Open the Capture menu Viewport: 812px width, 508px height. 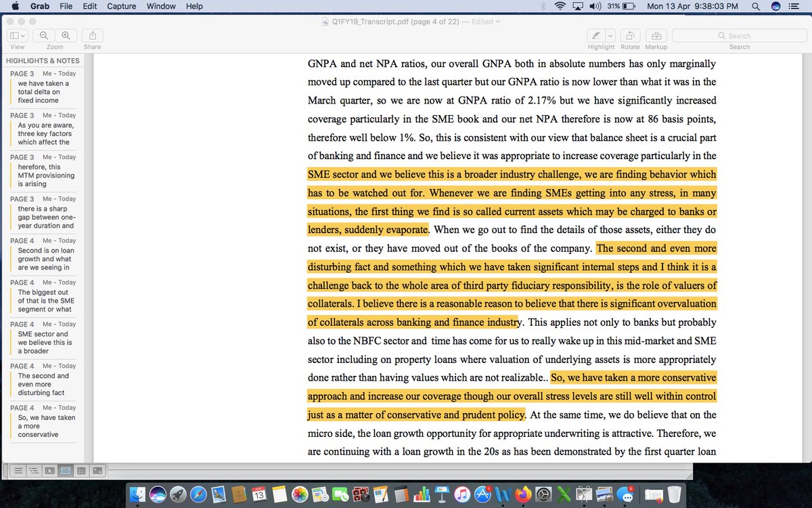tap(121, 6)
